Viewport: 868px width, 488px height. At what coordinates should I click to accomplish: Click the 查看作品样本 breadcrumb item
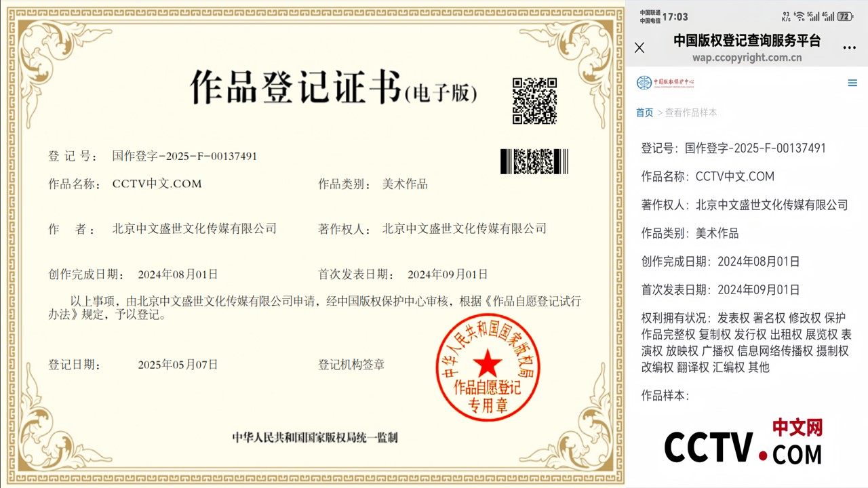pos(690,113)
